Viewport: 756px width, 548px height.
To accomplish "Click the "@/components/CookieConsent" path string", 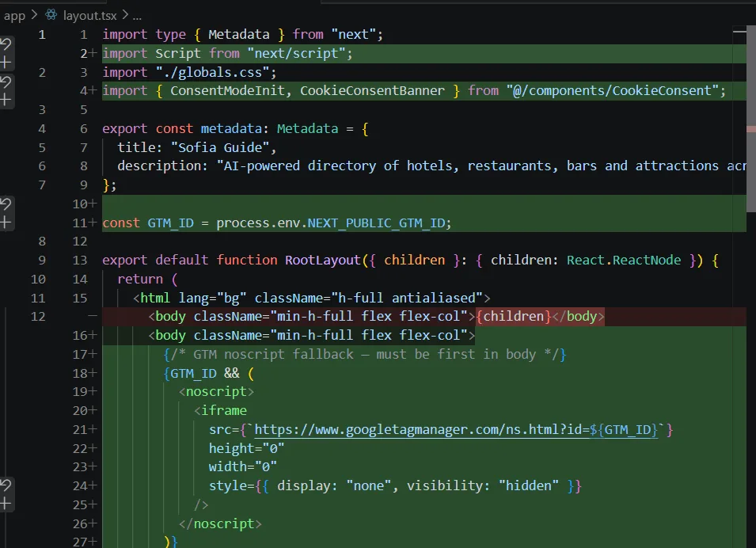I will 613,91.
